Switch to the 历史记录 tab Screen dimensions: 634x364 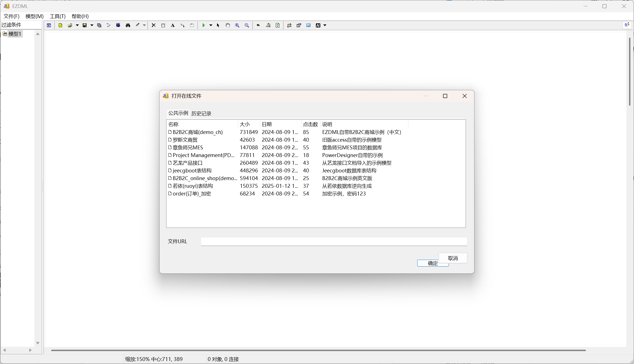click(201, 113)
